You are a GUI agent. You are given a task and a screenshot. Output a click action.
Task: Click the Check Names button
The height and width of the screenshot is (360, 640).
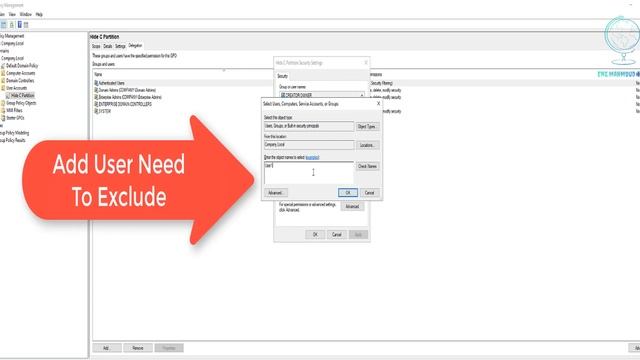(x=367, y=166)
